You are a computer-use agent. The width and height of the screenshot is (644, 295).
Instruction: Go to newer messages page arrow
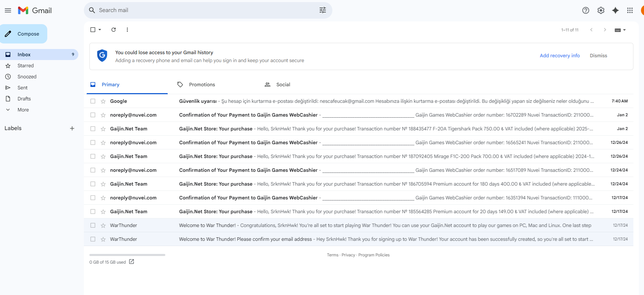tap(591, 30)
